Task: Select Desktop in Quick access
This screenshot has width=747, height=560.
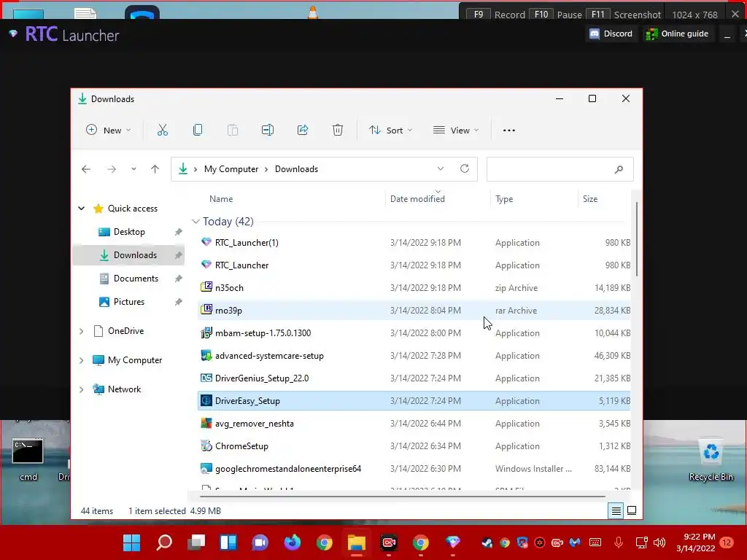Action: pos(128,232)
